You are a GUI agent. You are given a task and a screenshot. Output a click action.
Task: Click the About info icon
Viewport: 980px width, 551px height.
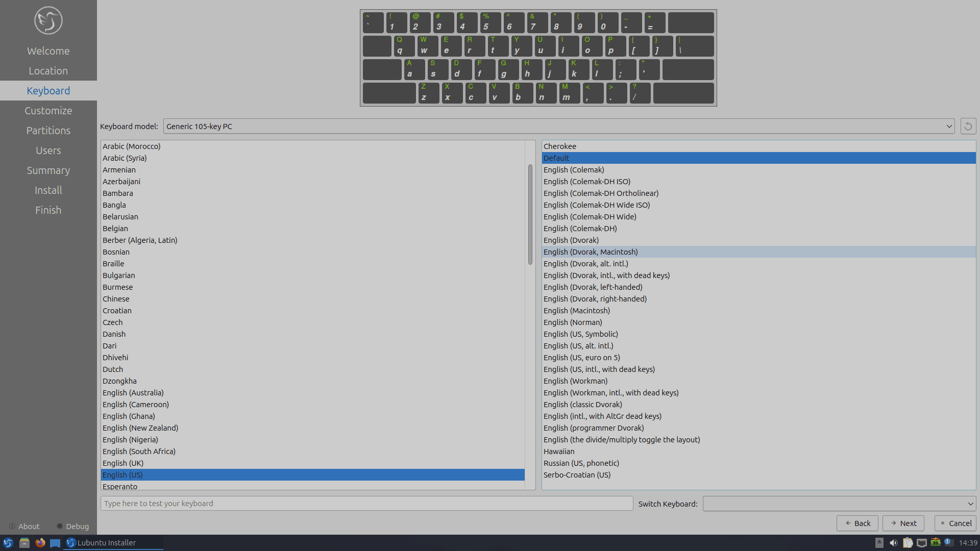click(x=12, y=526)
